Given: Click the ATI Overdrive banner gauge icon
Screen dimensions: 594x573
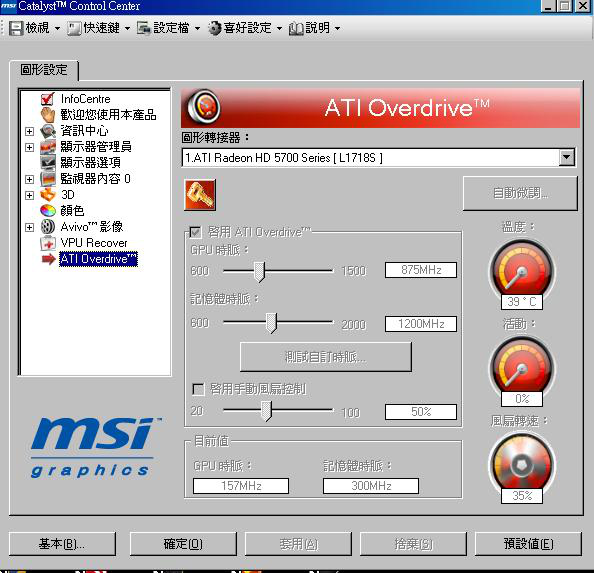Looking at the screenshot, I should tap(203, 107).
